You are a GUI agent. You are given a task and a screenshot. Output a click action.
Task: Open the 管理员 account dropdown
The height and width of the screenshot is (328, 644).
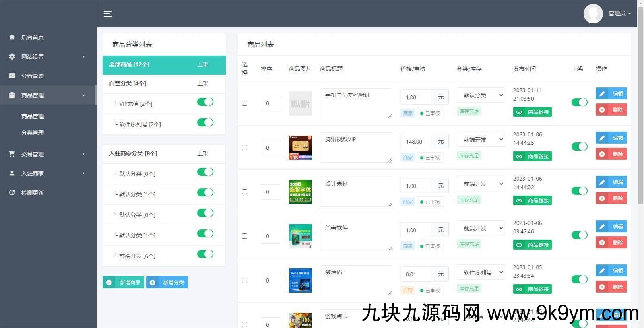pyautogui.click(x=619, y=14)
